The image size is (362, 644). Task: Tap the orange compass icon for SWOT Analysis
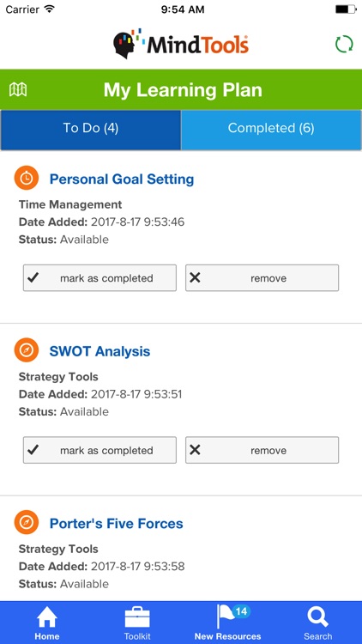(x=27, y=350)
